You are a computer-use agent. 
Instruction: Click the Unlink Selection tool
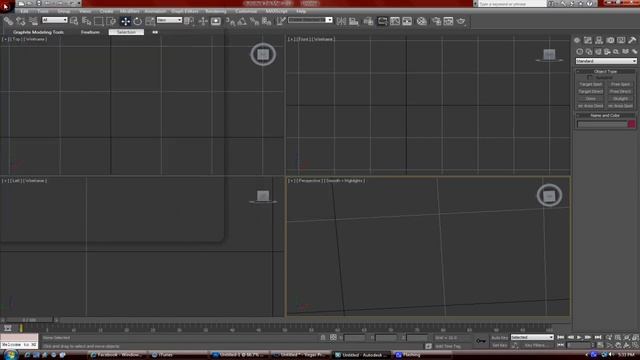20,21
